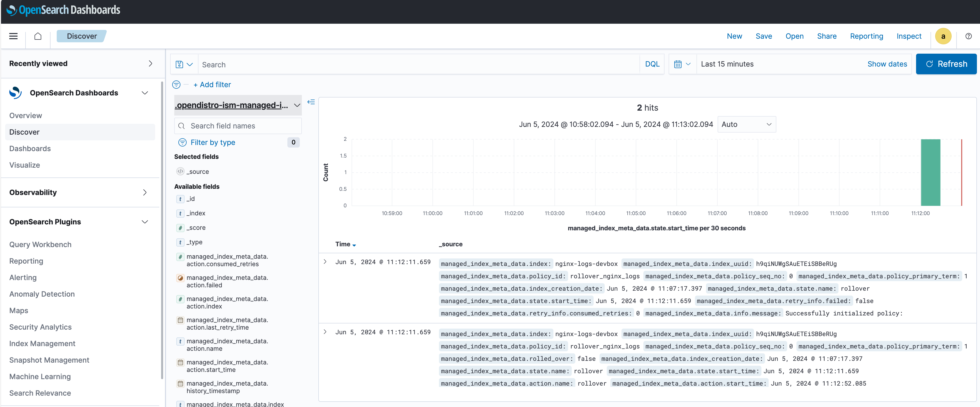Click Last 15 minutes time range
980x407 pixels.
[727, 64]
